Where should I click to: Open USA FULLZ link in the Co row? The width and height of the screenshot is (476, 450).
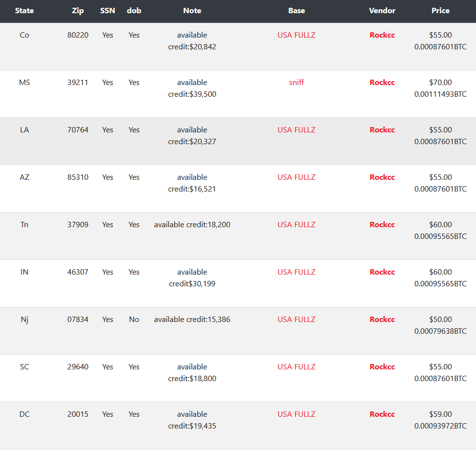297,35
